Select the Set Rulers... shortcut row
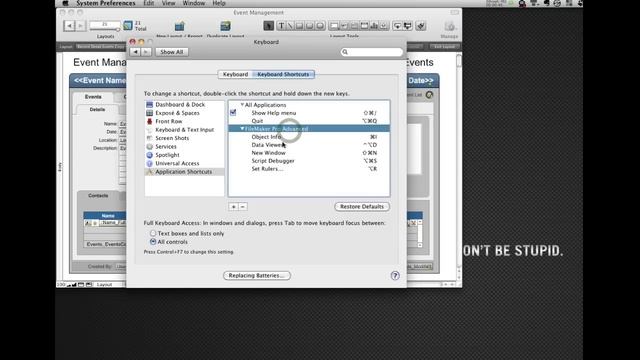This screenshot has height=360, width=640. pos(309,169)
